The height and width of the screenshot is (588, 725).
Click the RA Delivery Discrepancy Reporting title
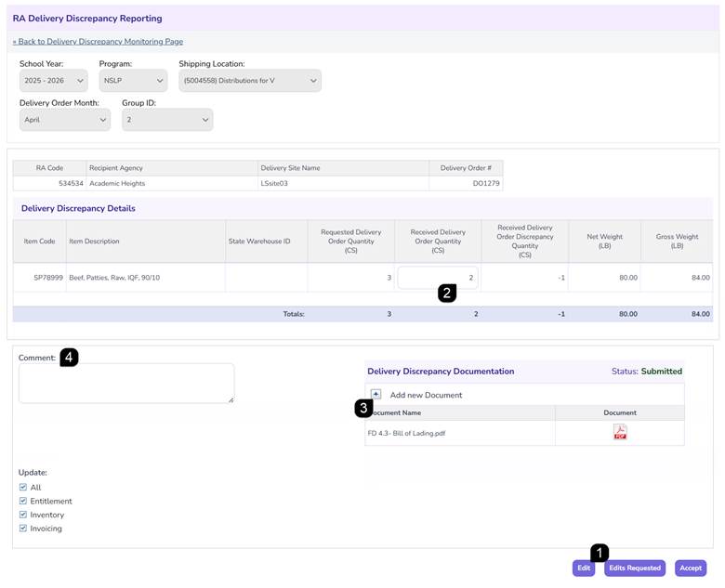coord(87,19)
